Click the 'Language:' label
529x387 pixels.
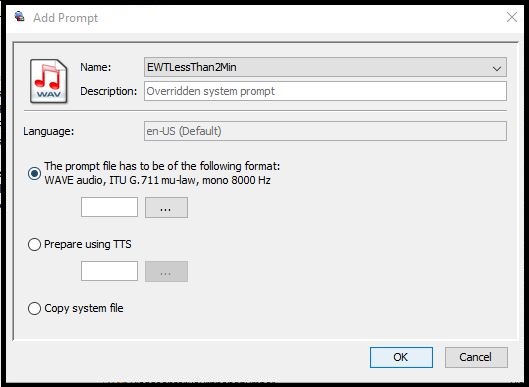coord(49,131)
